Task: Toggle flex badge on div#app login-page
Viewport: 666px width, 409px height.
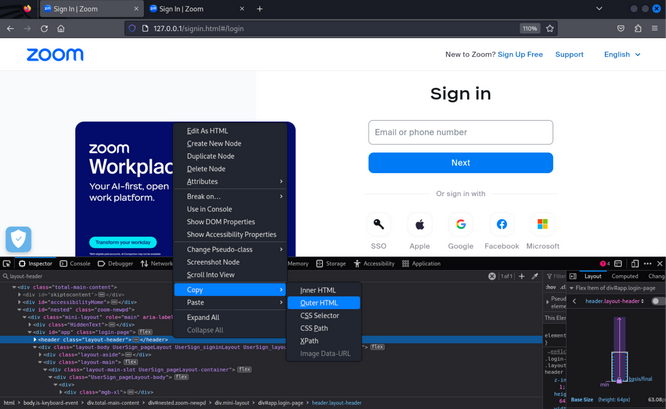Action: 145,332
